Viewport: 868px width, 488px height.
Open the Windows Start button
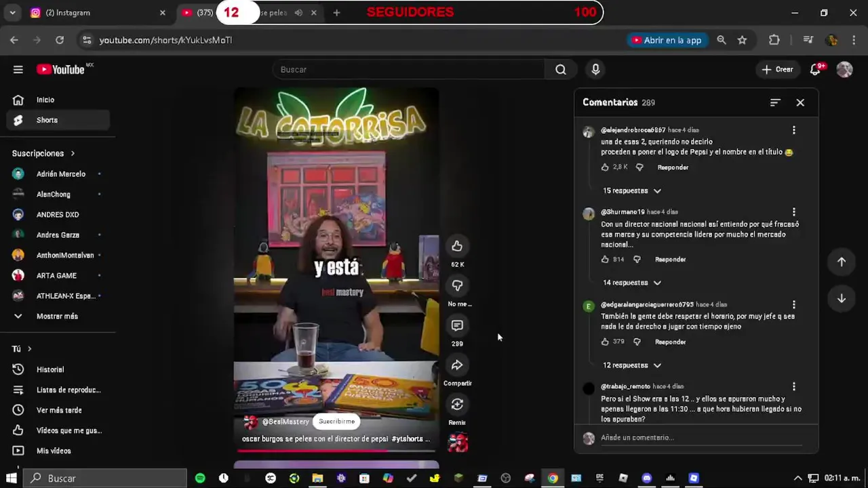pos(12,478)
